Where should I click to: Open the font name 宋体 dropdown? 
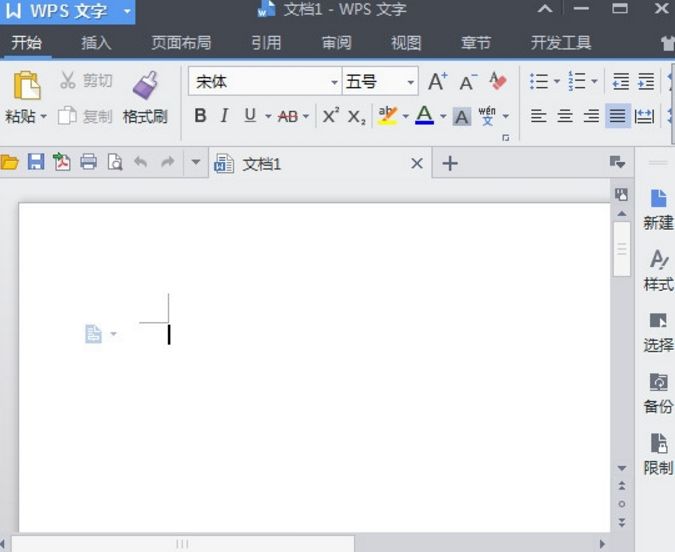pos(334,82)
